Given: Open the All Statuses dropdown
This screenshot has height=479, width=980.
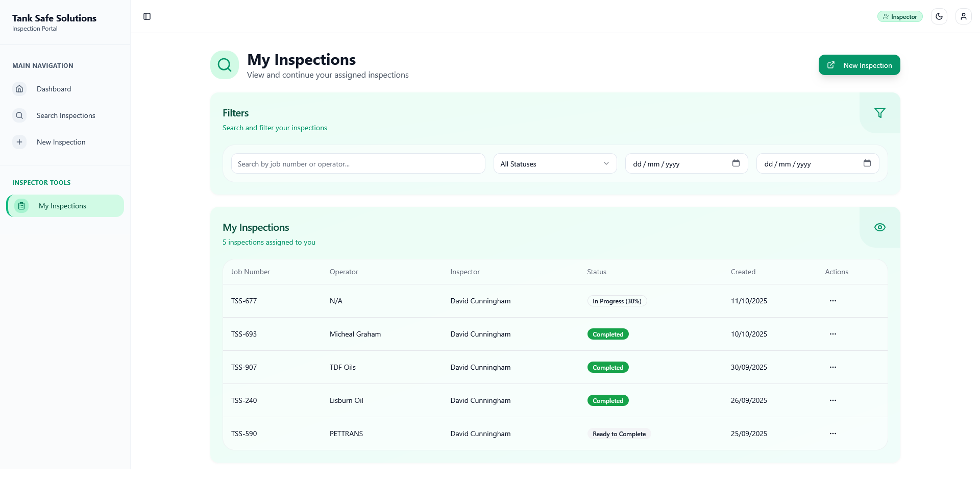Looking at the screenshot, I should tap(555, 163).
